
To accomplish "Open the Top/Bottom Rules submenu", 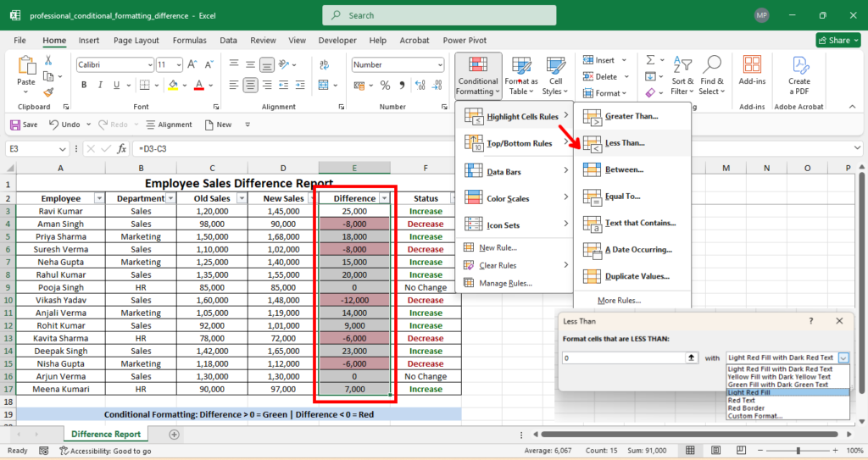I will [516, 143].
